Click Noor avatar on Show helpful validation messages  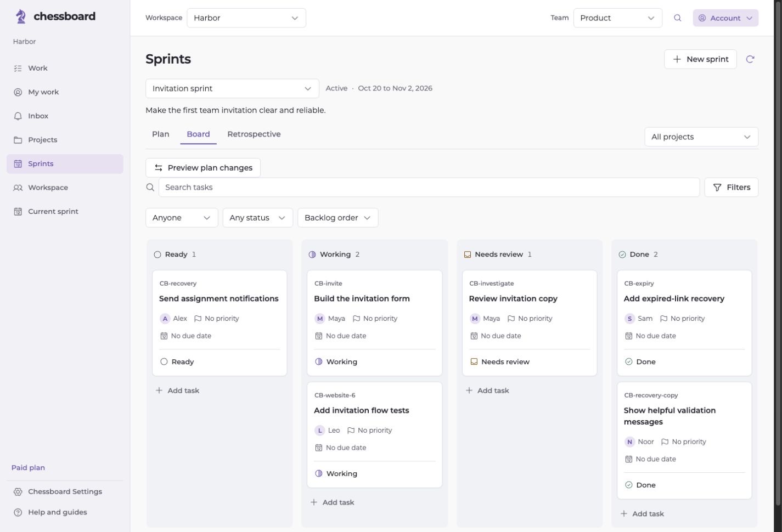click(629, 442)
